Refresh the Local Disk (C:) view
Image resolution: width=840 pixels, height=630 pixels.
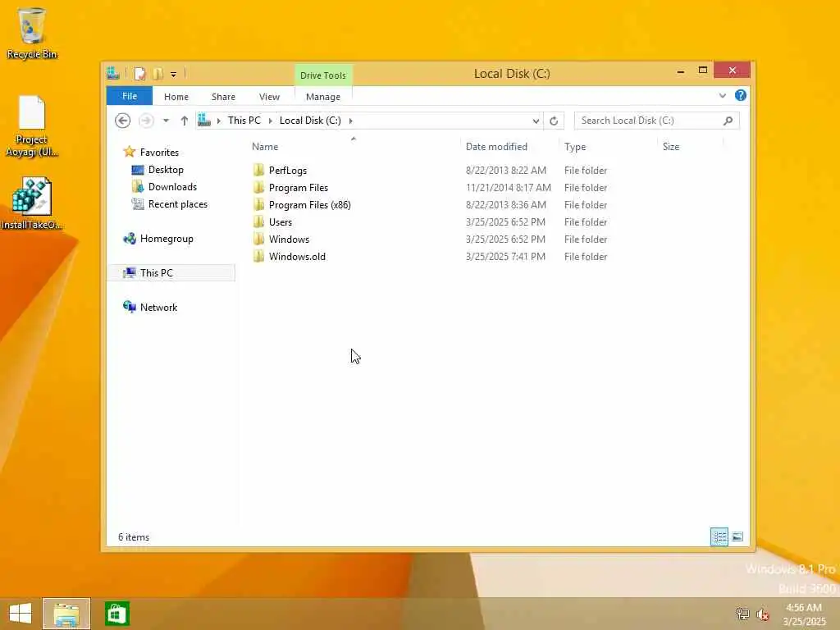coord(554,121)
